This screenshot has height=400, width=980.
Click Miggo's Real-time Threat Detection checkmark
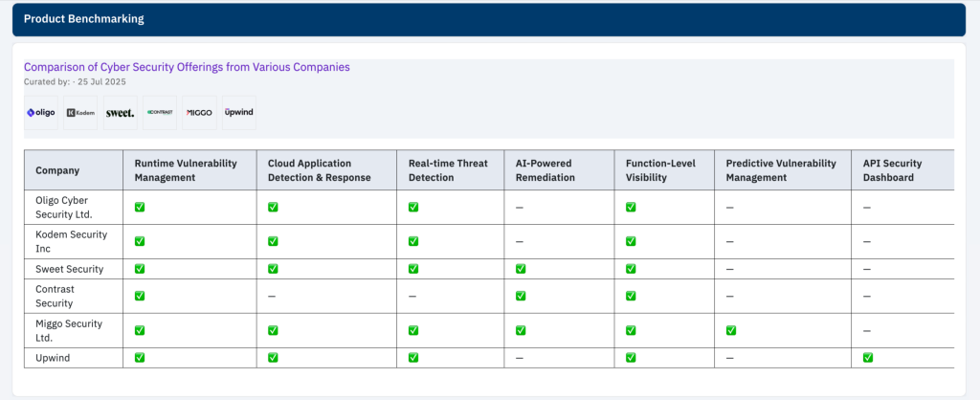[x=413, y=330]
